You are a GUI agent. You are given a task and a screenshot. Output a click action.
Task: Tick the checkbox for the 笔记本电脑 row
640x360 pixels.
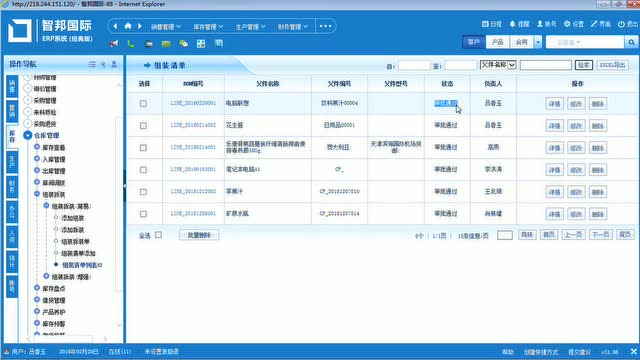pos(143,170)
